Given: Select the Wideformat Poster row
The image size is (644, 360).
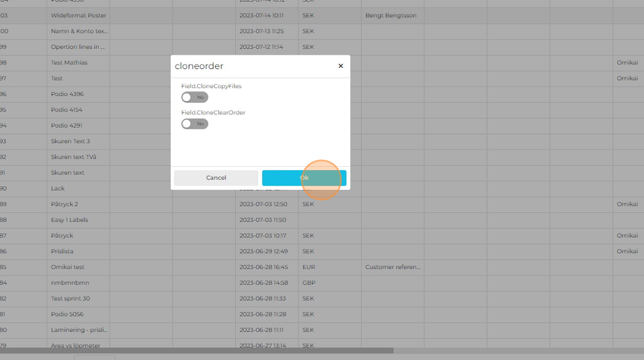Looking at the screenshot, I should click(x=78, y=16).
